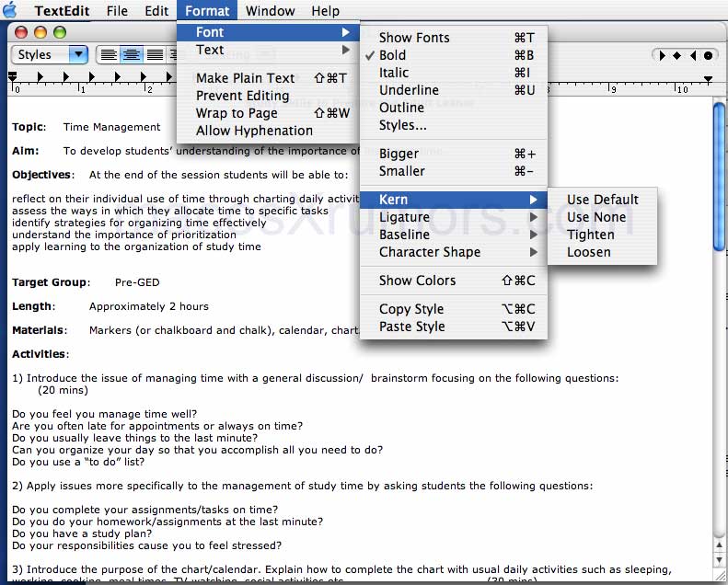Click 'Do you have a study plan?' line
Screen dimensions: 728x585
[82, 533]
